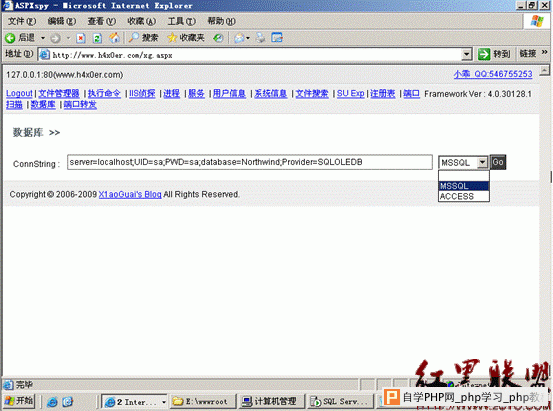The height and width of the screenshot is (411, 553).
Task: Expand the address bar URL dropdown
Action: click(467, 55)
